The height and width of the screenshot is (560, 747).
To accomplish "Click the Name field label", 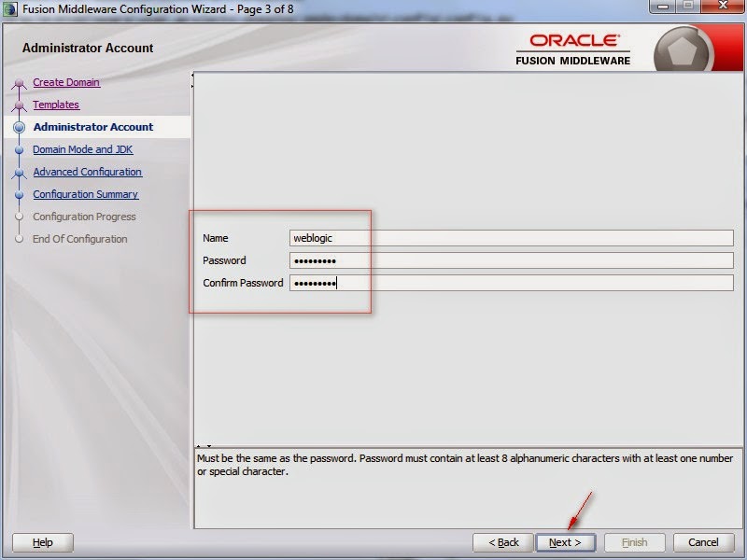I will click(216, 238).
